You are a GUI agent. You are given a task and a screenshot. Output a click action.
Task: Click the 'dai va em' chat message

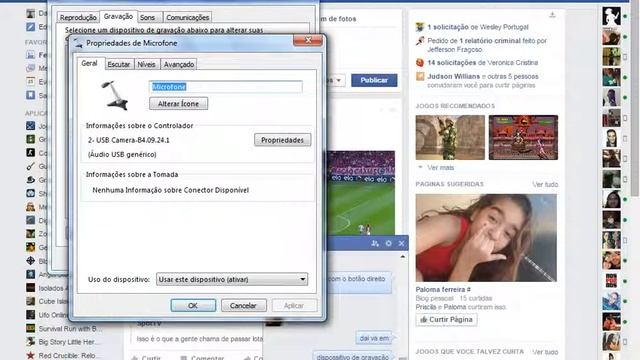tap(374, 338)
